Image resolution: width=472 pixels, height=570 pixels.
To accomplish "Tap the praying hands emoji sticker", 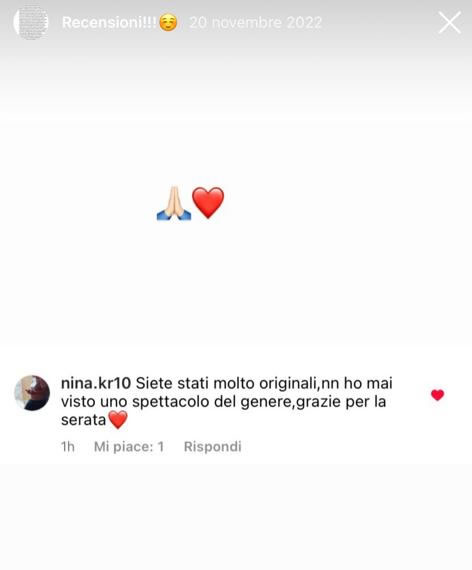I will (x=174, y=203).
